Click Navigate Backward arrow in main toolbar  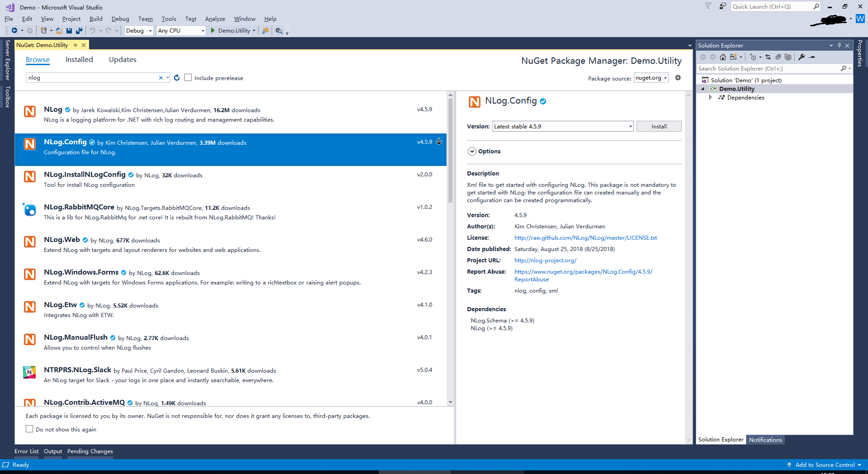[14, 31]
